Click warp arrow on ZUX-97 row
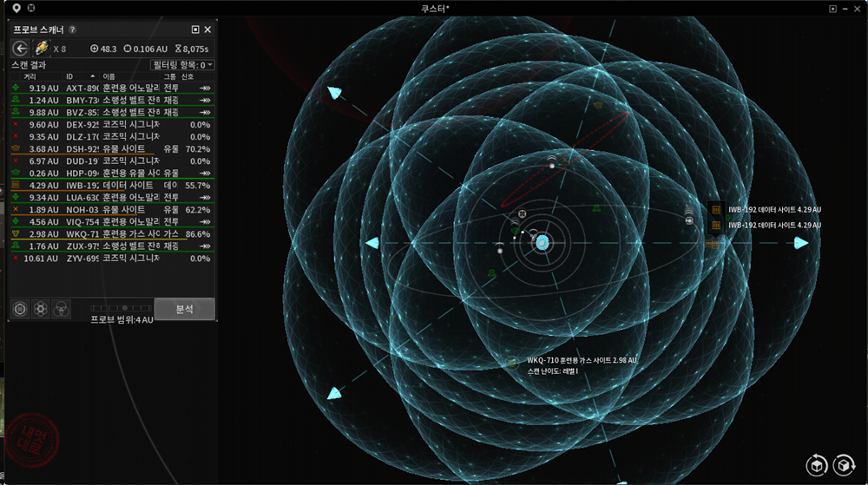Screen dimensions: 868x485 coord(206,246)
